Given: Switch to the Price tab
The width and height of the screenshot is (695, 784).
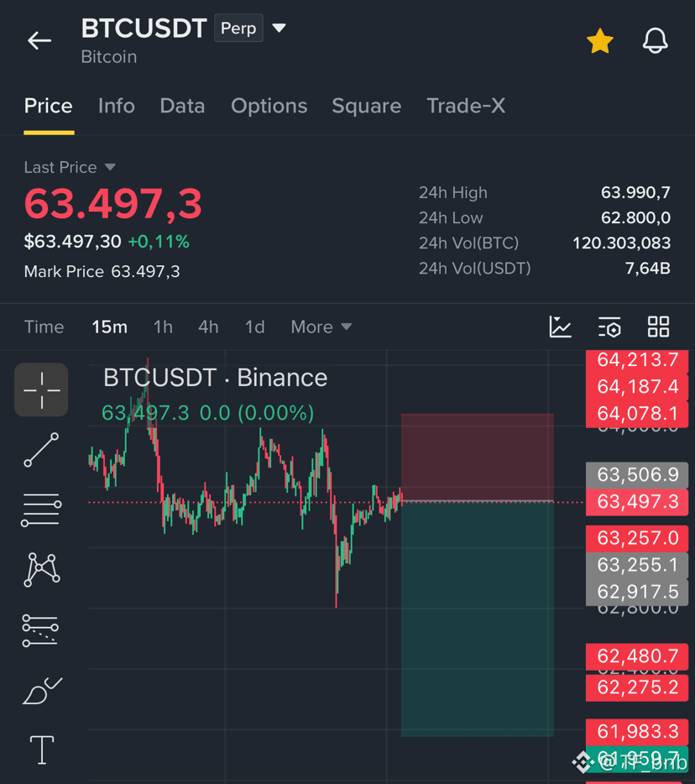Looking at the screenshot, I should (x=49, y=106).
